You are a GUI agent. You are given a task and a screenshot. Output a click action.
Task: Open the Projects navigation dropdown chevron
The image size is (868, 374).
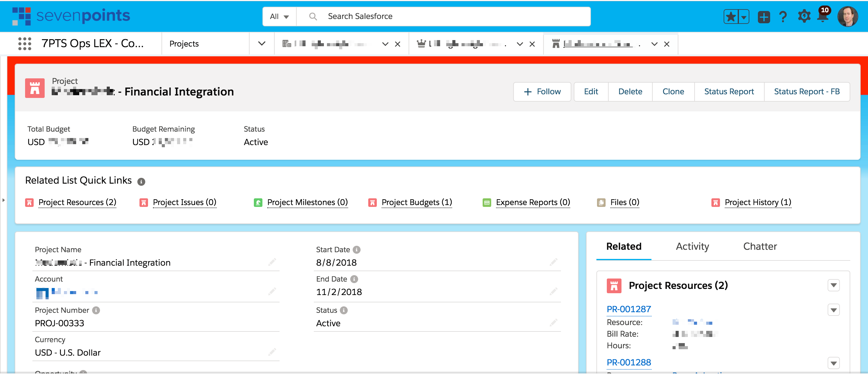(262, 44)
